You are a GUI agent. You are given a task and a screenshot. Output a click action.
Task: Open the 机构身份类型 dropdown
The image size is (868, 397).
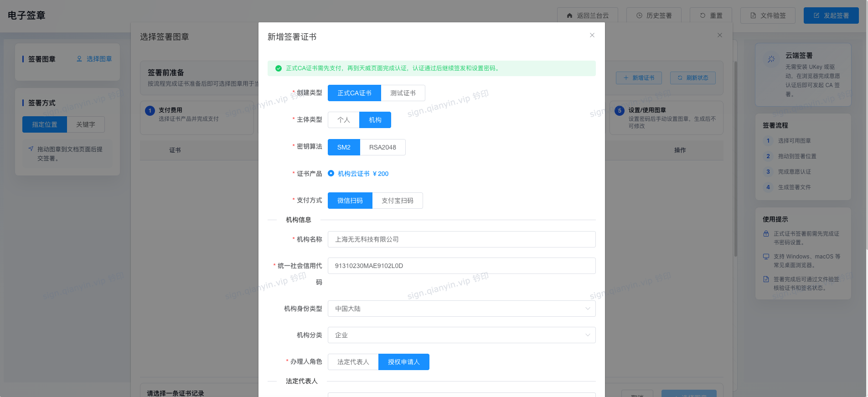(461, 309)
